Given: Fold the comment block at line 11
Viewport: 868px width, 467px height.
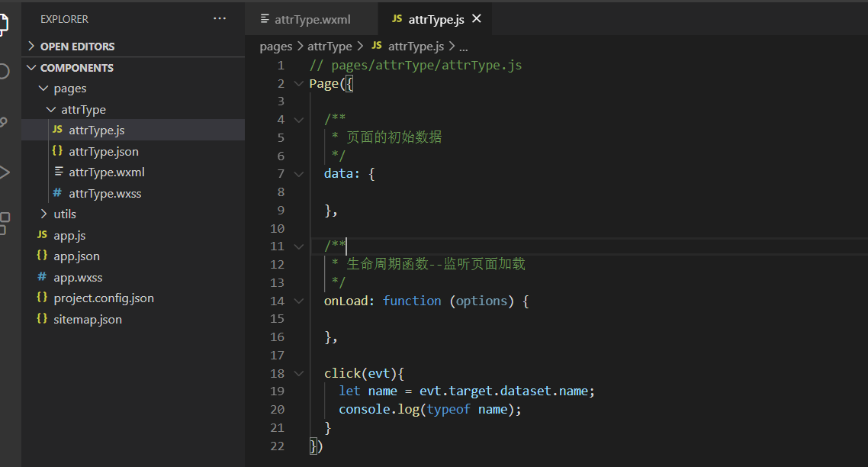Looking at the screenshot, I should 299,246.
